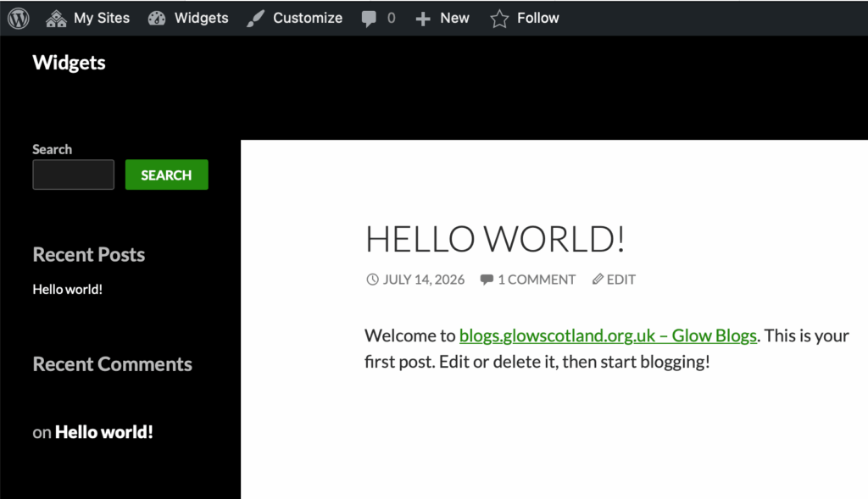Open the Hello world! recent post link
This screenshot has width=868, height=499.
click(x=68, y=290)
